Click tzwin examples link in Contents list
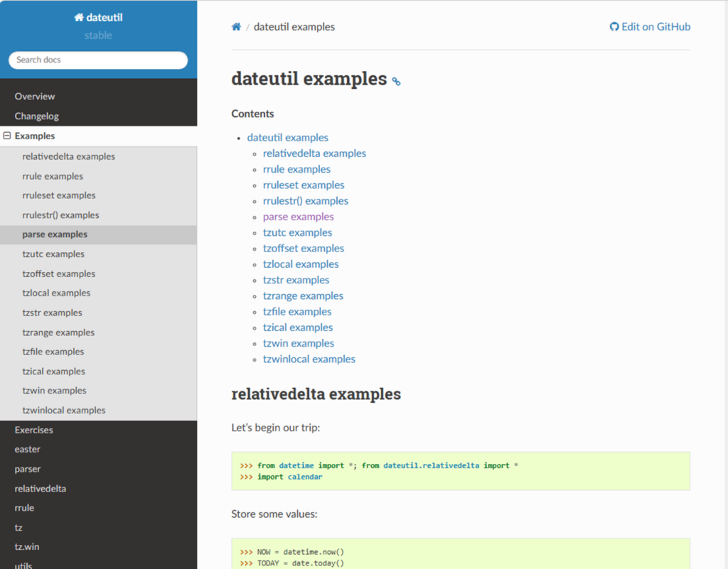728x569 pixels. click(x=299, y=343)
